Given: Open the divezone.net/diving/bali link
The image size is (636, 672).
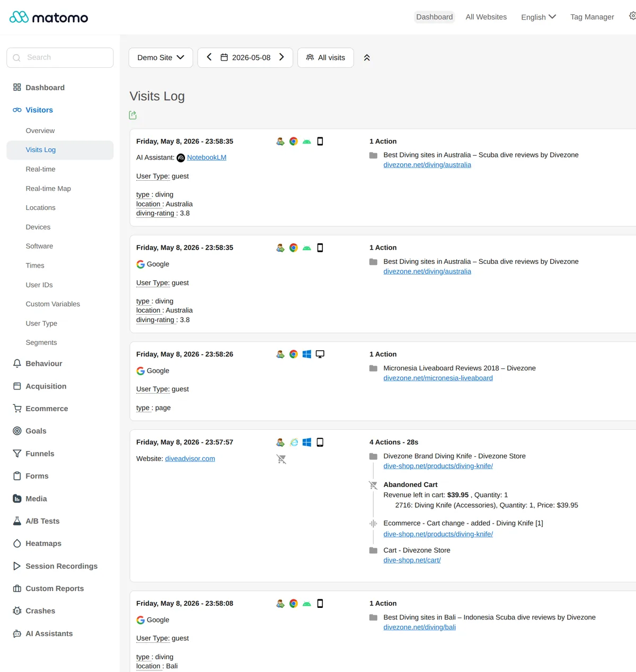Looking at the screenshot, I should click(x=419, y=627).
